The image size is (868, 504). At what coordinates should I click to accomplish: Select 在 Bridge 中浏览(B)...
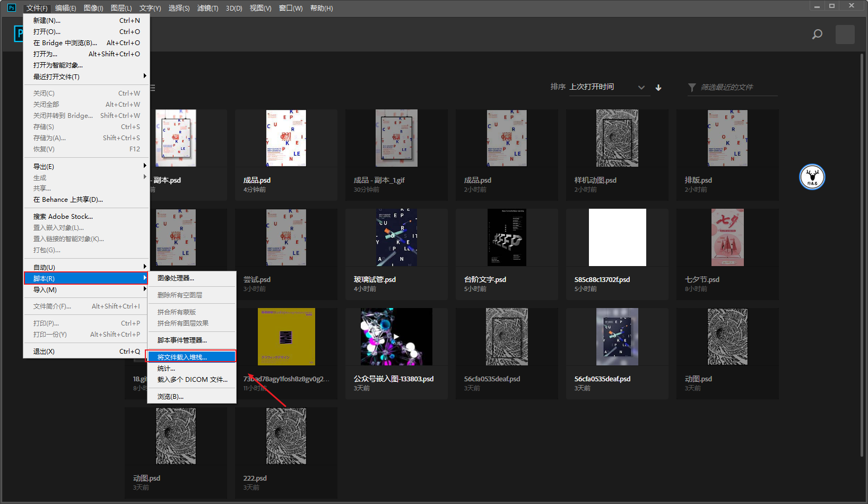tap(86, 42)
